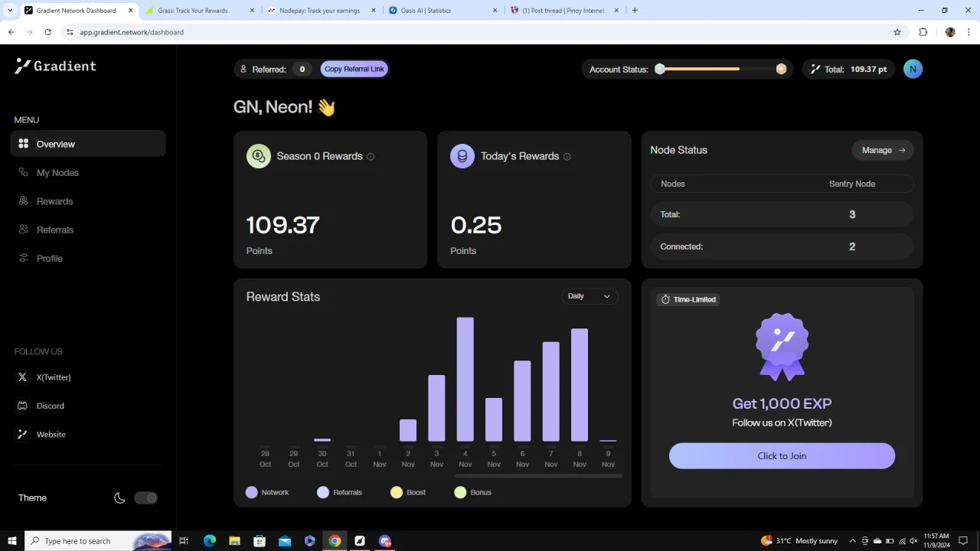Copy the referral link
Screen dimensions: 980x551
(x=354, y=69)
